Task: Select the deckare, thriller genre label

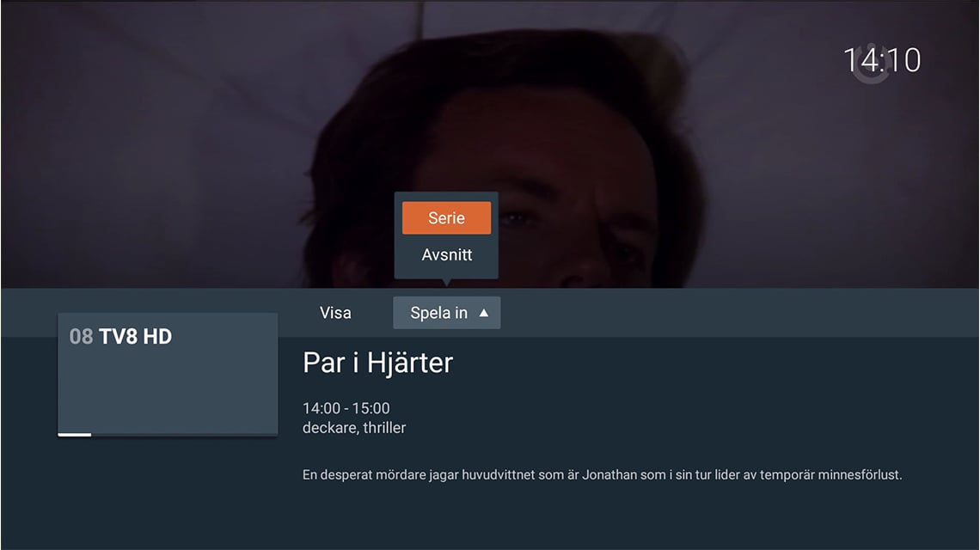Action: pos(354,427)
